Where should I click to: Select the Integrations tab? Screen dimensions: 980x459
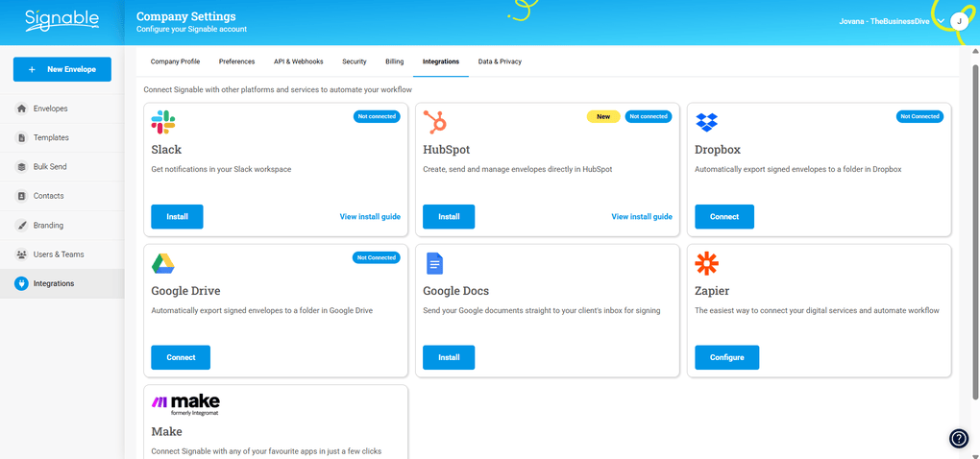(x=441, y=61)
